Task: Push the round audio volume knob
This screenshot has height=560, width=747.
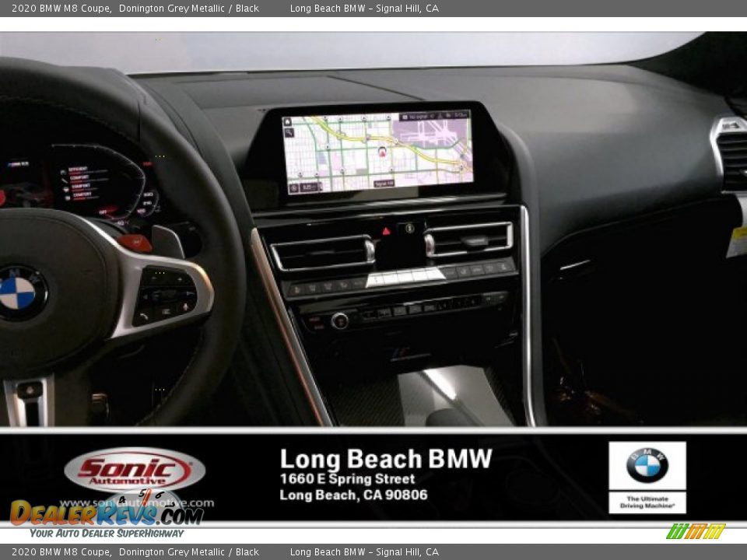Action: [340, 321]
